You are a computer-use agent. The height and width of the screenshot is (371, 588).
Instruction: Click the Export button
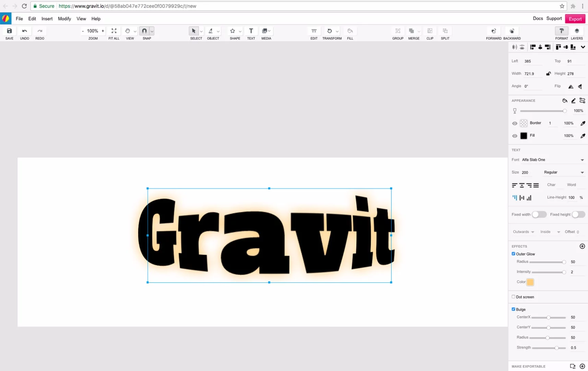click(x=575, y=19)
